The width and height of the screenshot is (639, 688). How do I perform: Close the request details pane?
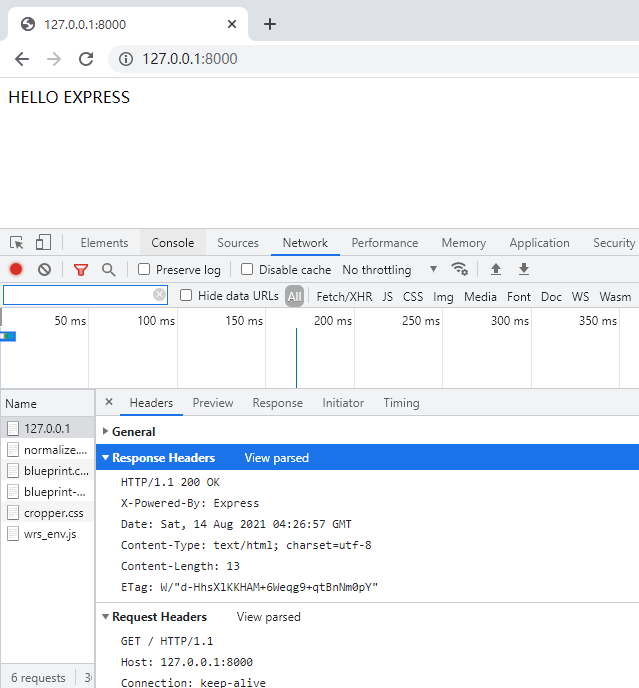[109, 402]
